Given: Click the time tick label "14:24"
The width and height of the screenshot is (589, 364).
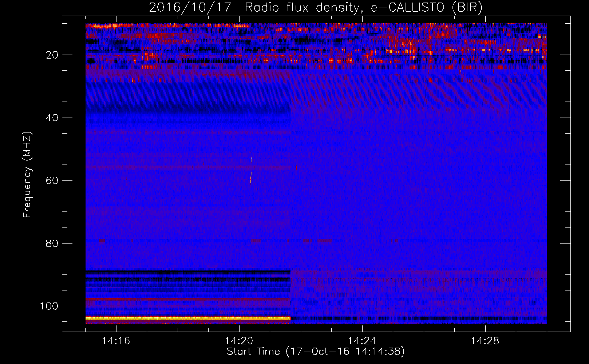Looking at the screenshot, I should click(362, 341).
